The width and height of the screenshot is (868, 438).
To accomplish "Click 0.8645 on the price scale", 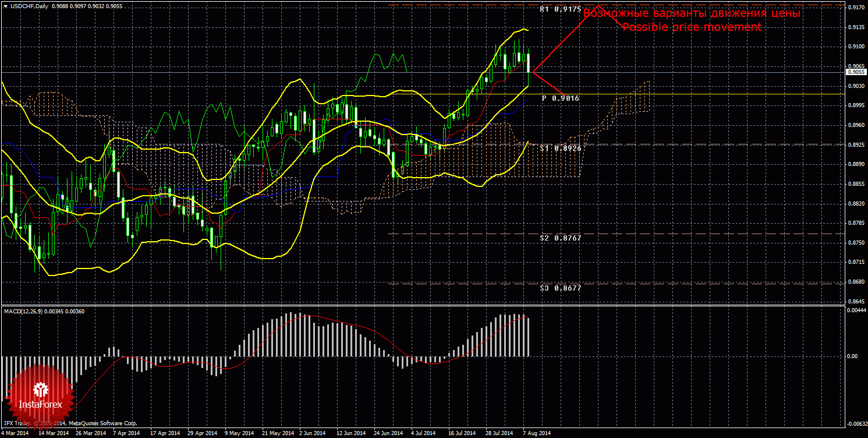I will (x=855, y=302).
